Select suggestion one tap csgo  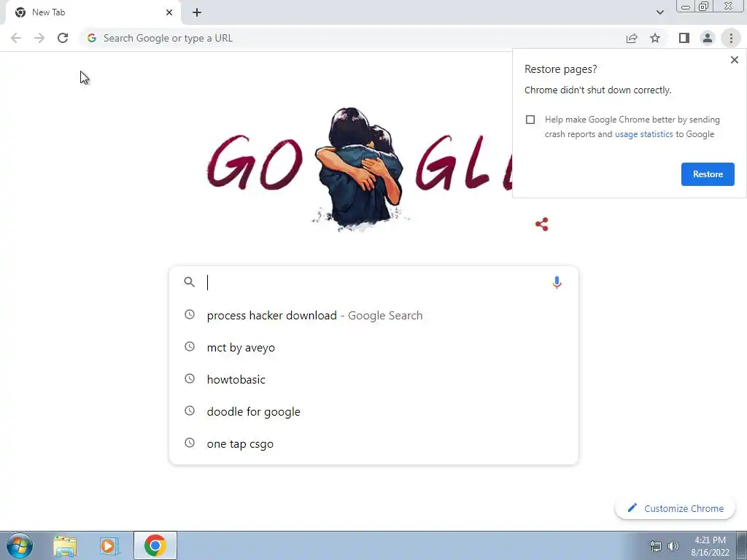pos(374,444)
